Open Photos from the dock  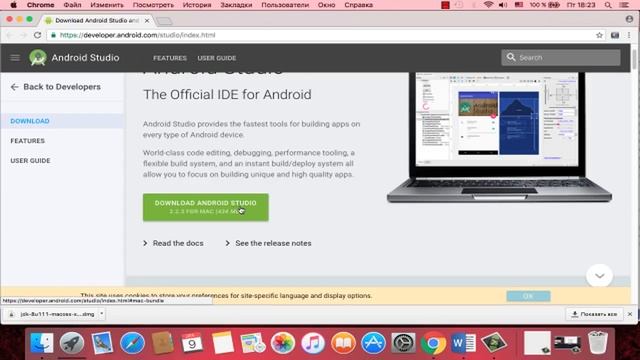(283, 342)
